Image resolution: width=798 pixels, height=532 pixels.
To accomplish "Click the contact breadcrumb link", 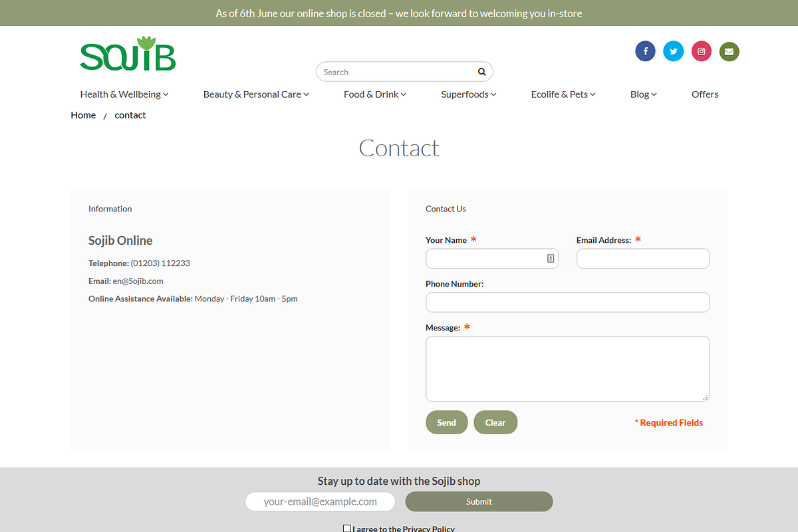I will coord(130,115).
